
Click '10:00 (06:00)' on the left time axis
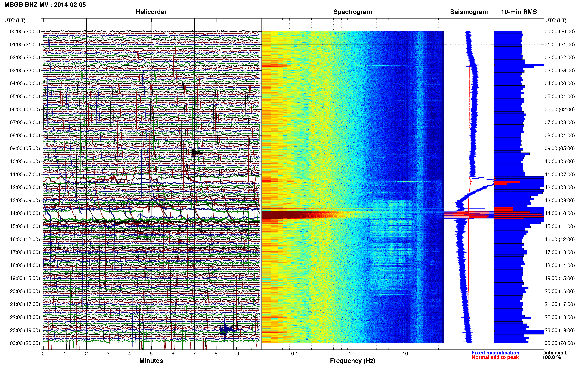(25, 161)
